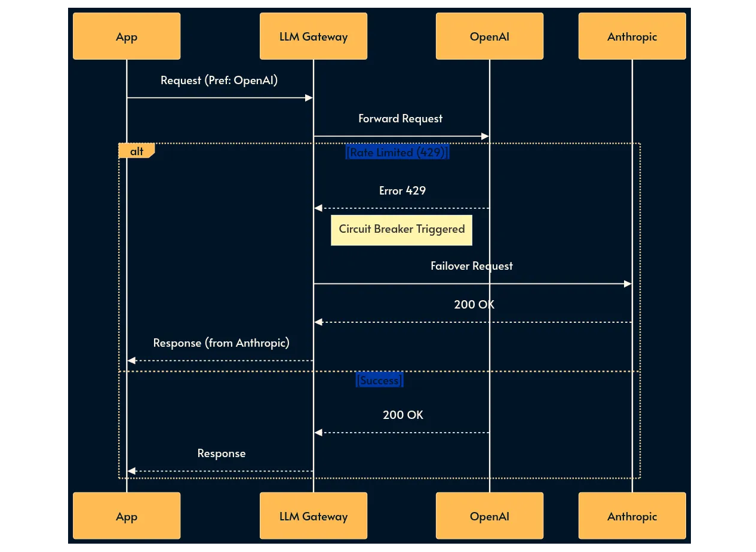Click the alt fragment tag

click(x=137, y=151)
